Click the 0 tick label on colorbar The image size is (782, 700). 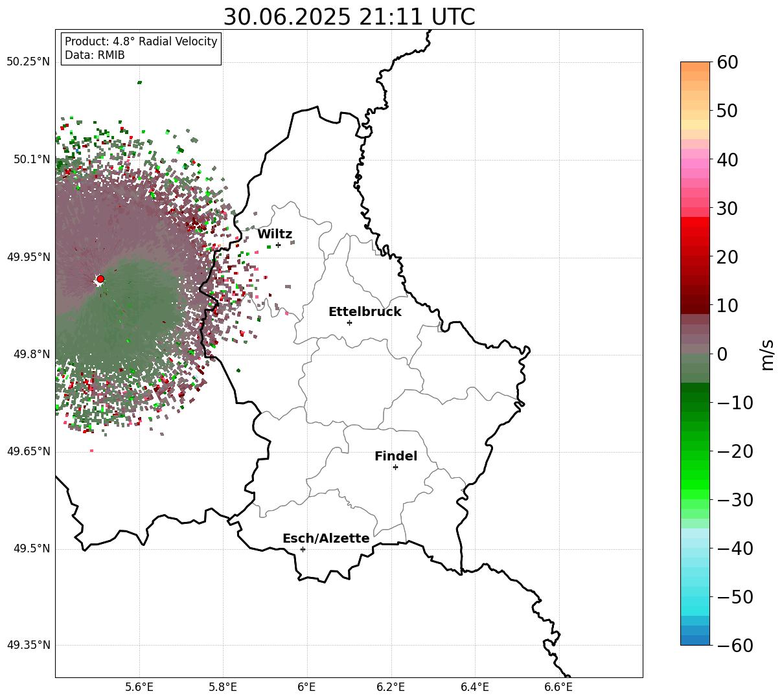click(722, 354)
